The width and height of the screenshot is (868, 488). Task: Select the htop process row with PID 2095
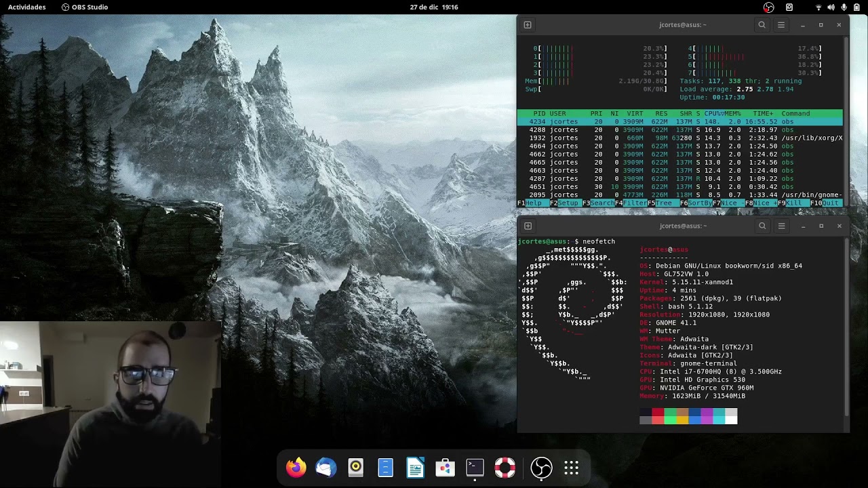(680, 195)
